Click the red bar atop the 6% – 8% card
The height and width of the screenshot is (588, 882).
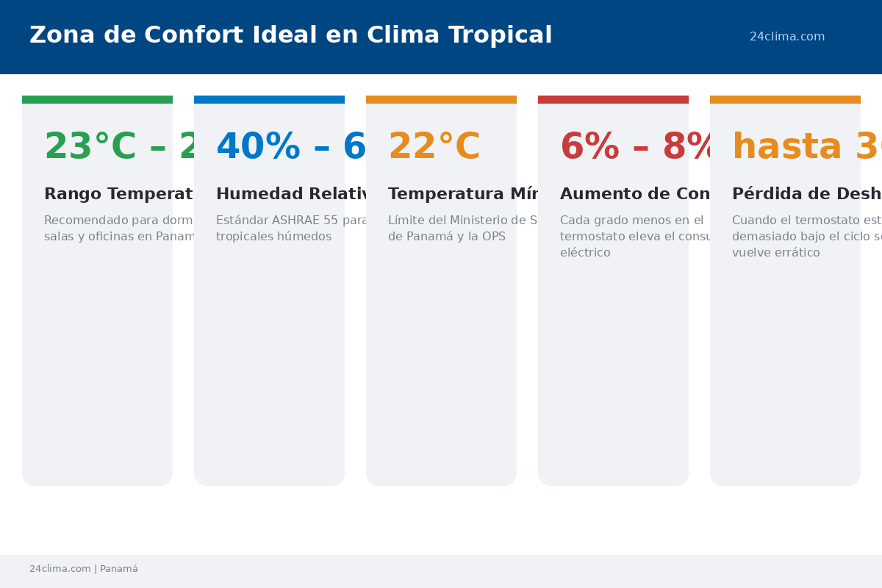click(x=613, y=99)
